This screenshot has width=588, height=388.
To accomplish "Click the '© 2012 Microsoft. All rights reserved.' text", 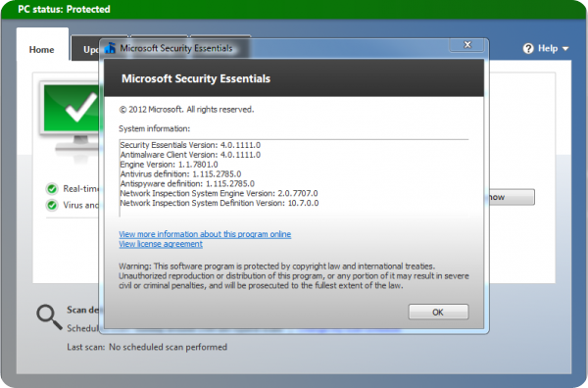I will pos(186,110).
